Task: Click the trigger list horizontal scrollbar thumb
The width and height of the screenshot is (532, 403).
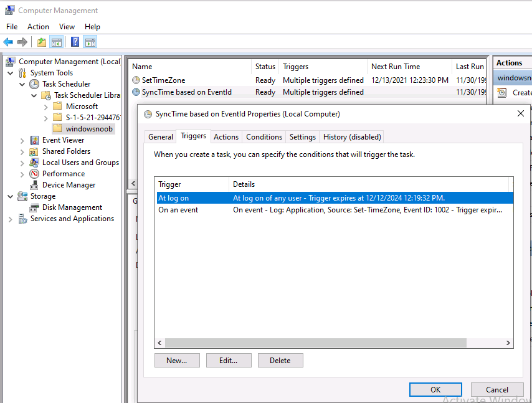Action: click(316, 343)
